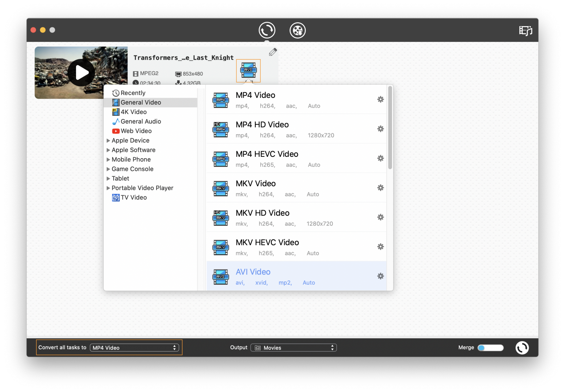Click the 1280x720 text under MP4 HD Video
Image resolution: width=565 pixels, height=392 pixels.
[321, 135]
